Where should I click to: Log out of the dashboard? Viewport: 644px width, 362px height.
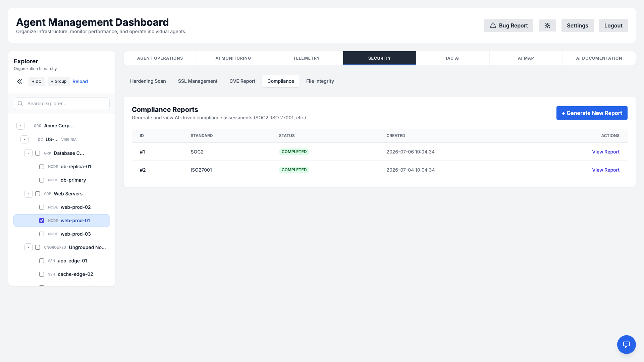pos(613,25)
